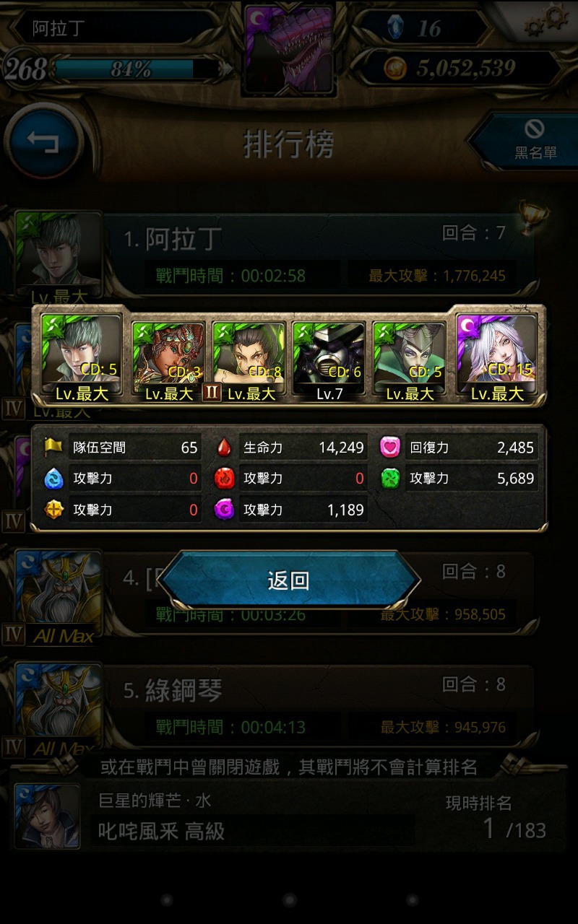Tap the back arrow button
Screen dimensions: 578x924
[x=43, y=143]
